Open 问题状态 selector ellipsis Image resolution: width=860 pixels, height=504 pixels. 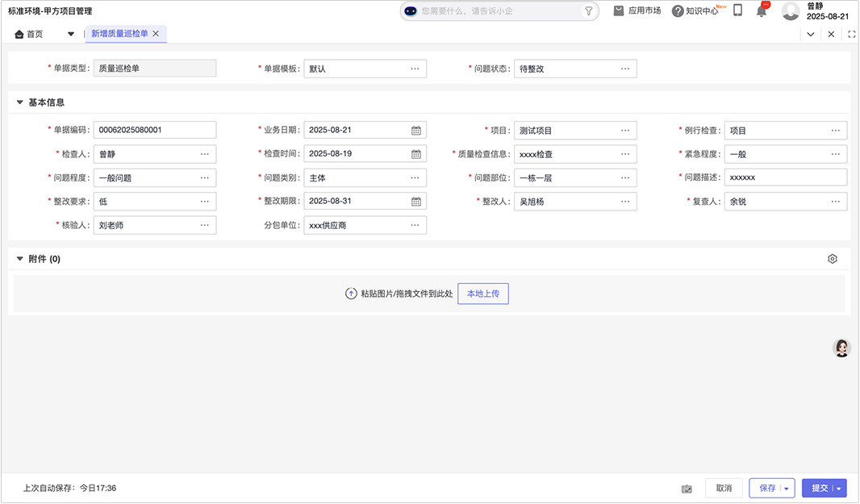[625, 69]
